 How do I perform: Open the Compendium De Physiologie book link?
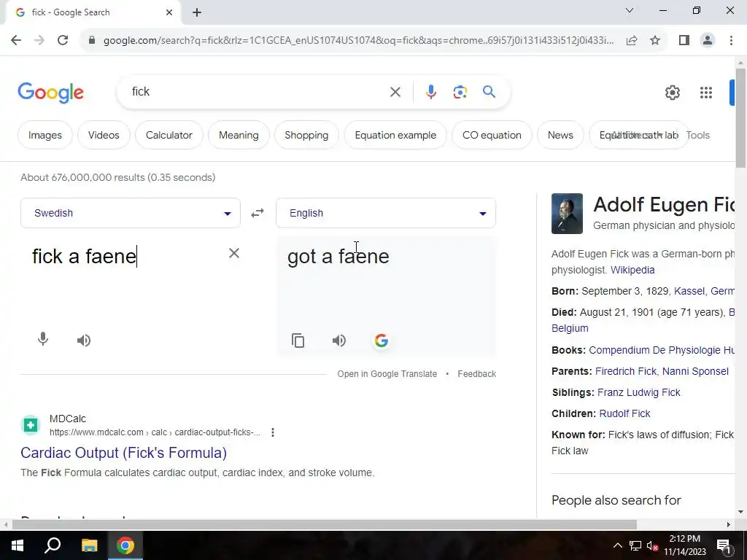point(661,350)
